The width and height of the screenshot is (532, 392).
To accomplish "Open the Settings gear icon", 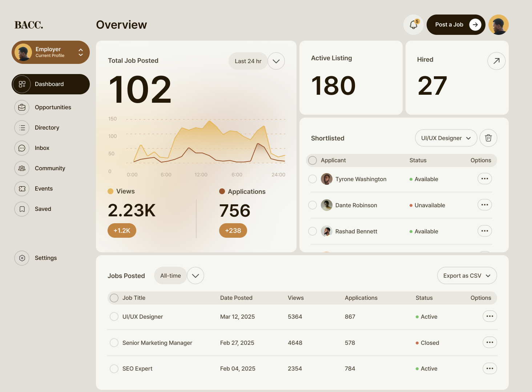I will (22, 258).
